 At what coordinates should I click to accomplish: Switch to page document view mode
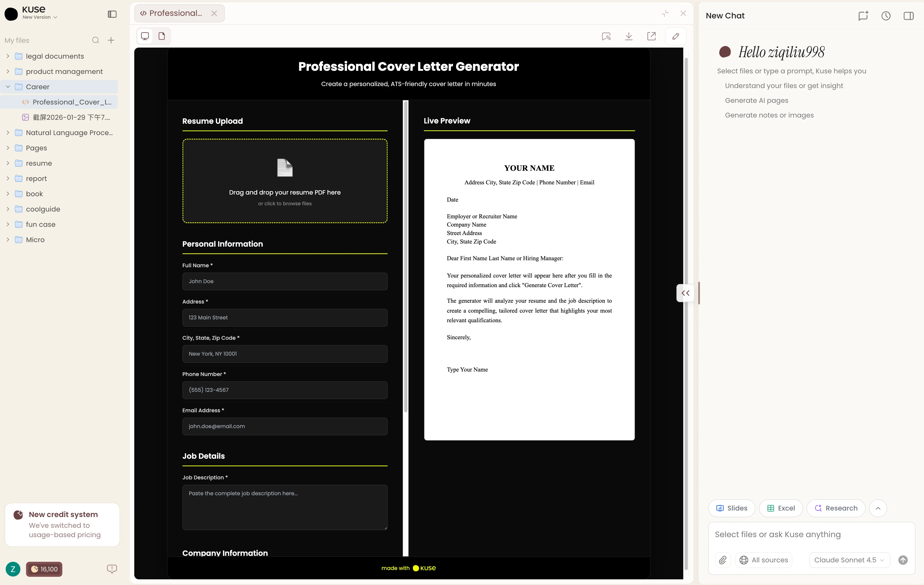click(x=162, y=36)
